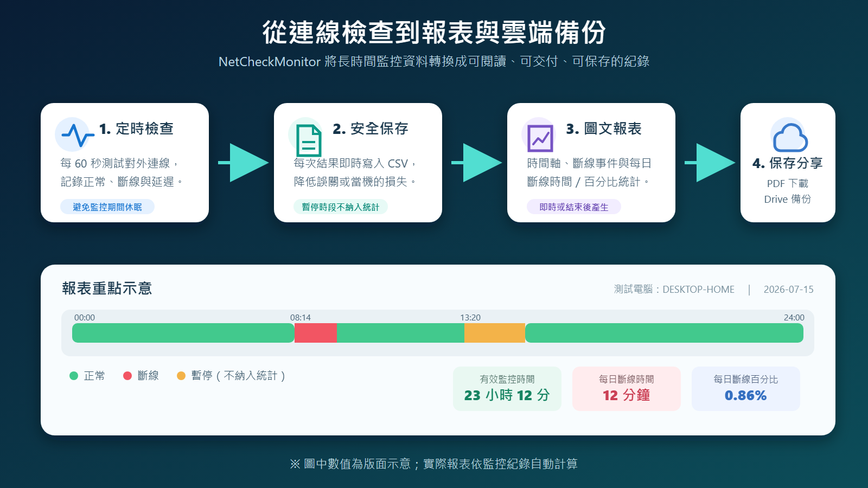This screenshot has height=488, width=868.
Task: Click the 即時或結束後產生 tag
Action: pos(574,207)
